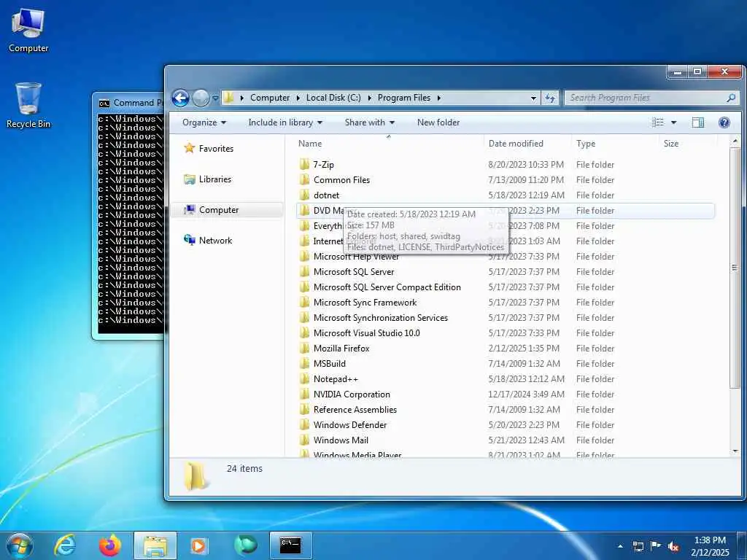Click the Microsoft Visual Studio 10.0 folder icon
The width and height of the screenshot is (747, 560).
coord(304,332)
